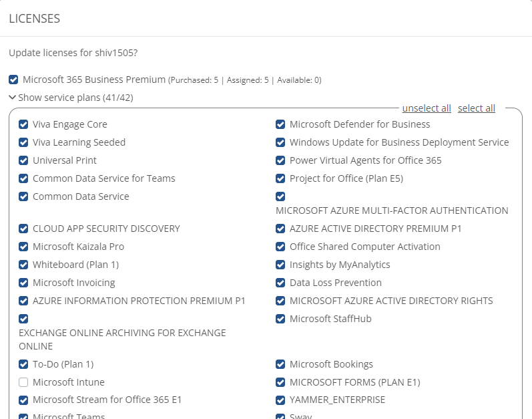Viewport: 532px width, 419px height.
Task: Uncheck Viva Engage Core plan
Action: [x=23, y=124]
